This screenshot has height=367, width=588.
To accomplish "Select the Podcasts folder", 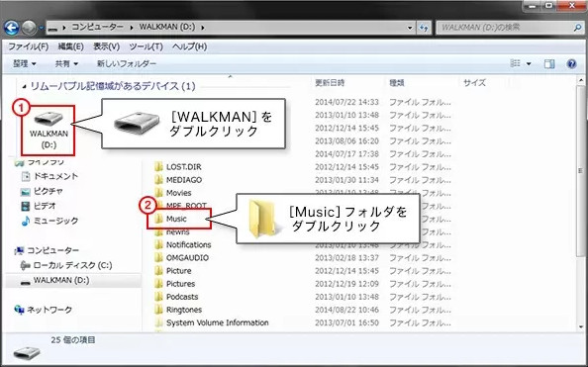I will pyautogui.click(x=182, y=297).
